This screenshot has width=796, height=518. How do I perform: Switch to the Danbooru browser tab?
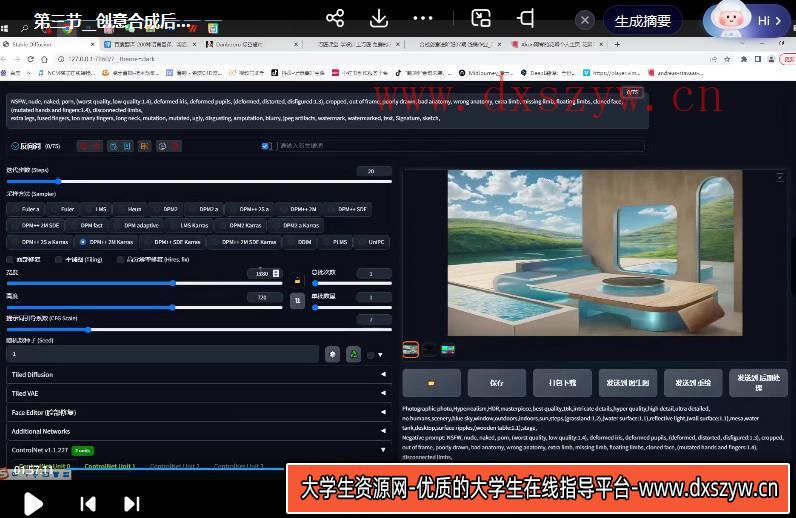pos(251,44)
